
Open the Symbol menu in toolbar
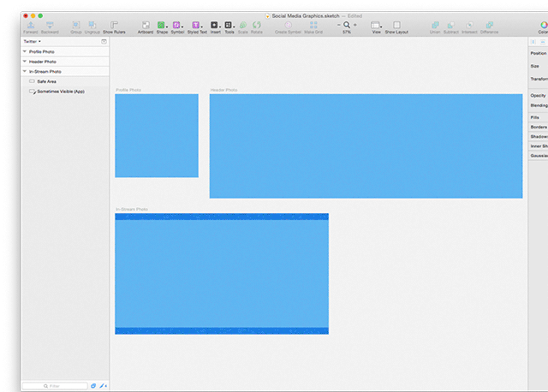177,25
